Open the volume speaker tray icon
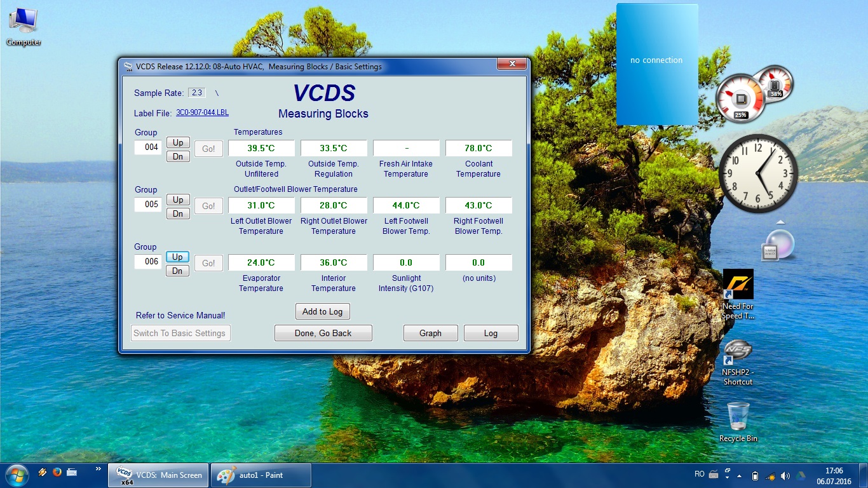The image size is (868, 488). pos(785,476)
